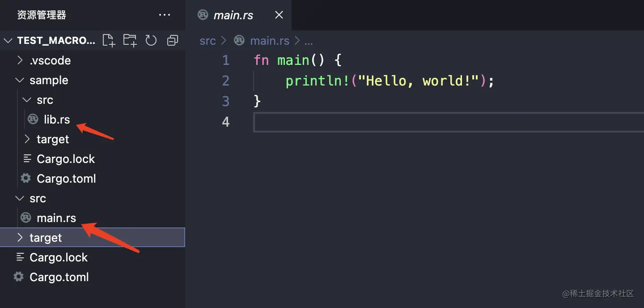Click the println! macro in code
The width and height of the screenshot is (644, 308).
pos(317,81)
